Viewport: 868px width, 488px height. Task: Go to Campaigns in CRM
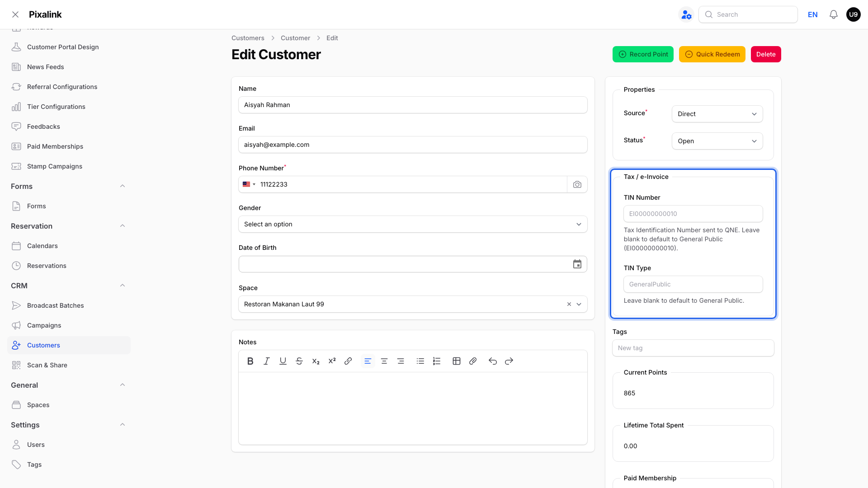[x=69, y=325]
